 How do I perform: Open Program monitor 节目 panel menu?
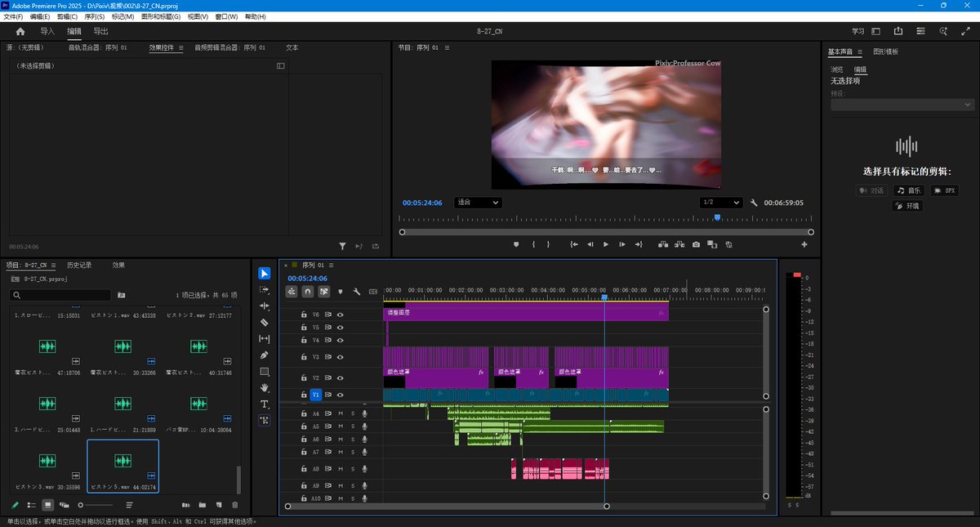(447, 48)
